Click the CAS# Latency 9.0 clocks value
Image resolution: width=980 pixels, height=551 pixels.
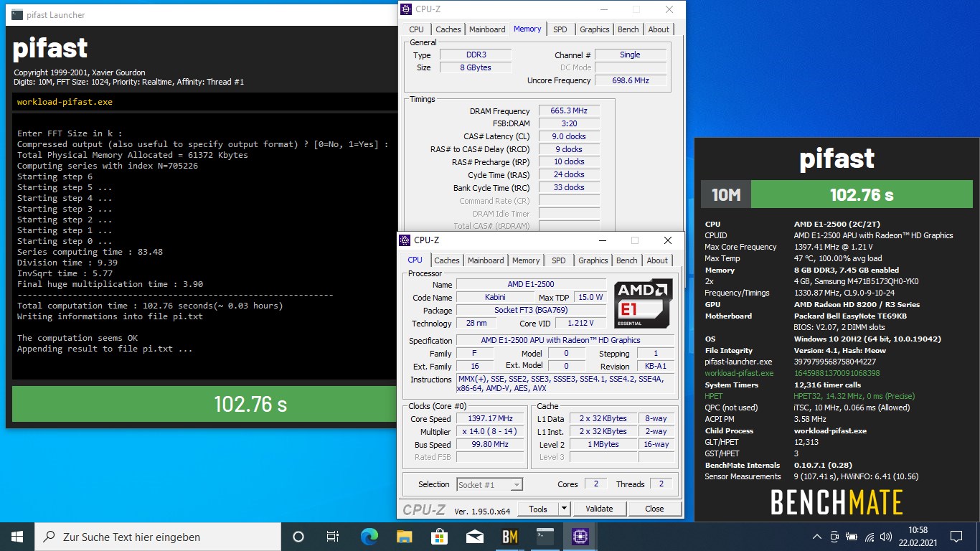point(569,136)
